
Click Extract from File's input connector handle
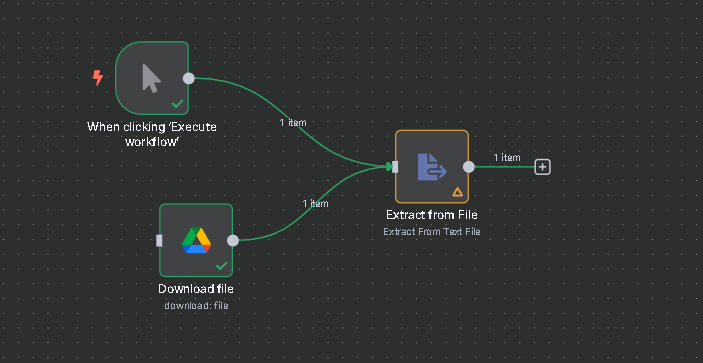click(395, 167)
